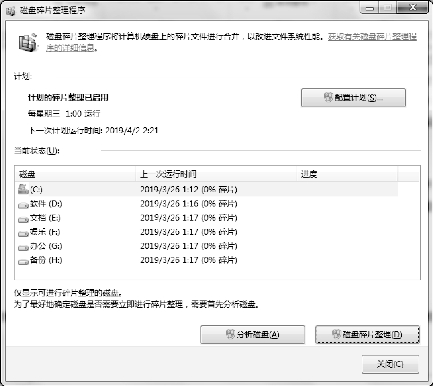This screenshot has width=433, height=386.
Task: Select the 办公 (G:) drive icon
Action: pos(23,247)
